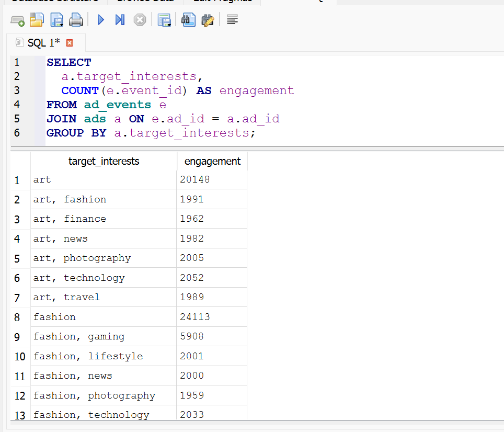This screenshot has width=504, height=432.
Task: Execute all SQL with play button
Action: pos(101,20)
